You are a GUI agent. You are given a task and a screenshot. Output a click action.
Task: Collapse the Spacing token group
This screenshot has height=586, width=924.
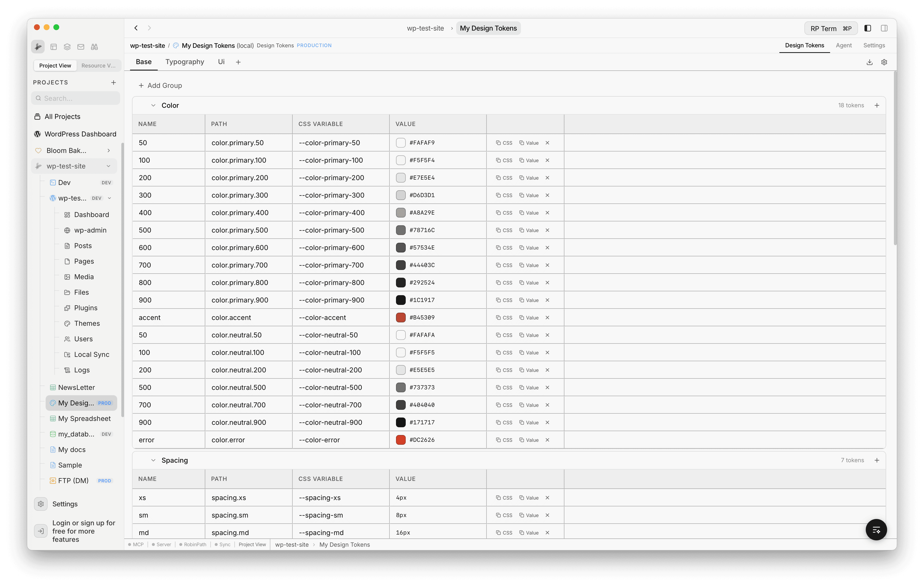153,460
